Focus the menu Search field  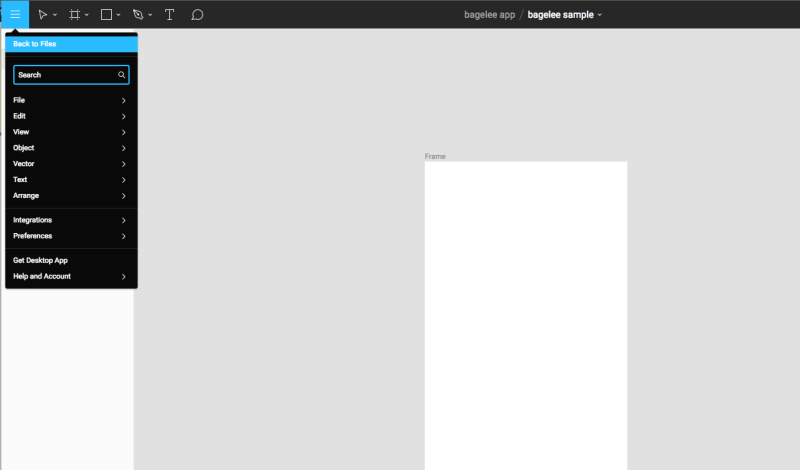pyautogui.click(x=71, y=75)
